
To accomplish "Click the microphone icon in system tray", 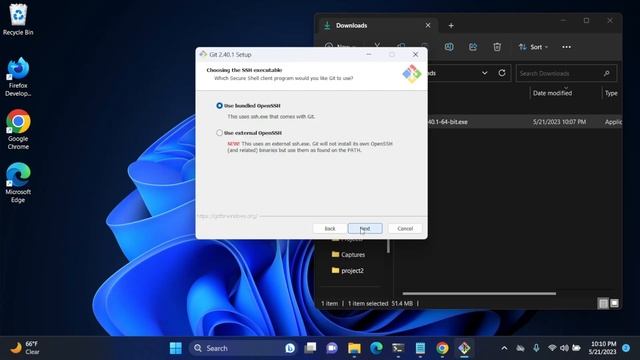I will [536, 348].
